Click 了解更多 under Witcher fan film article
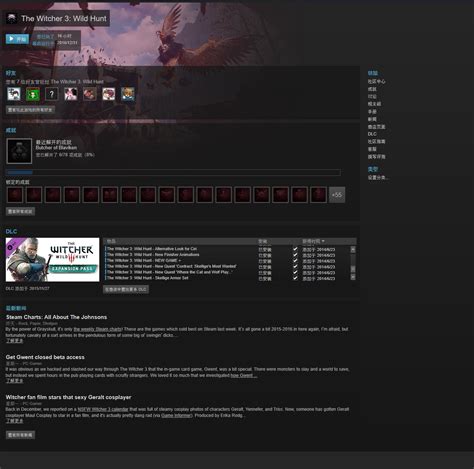The width and height of the screenshot is (474, 469). 14,421
